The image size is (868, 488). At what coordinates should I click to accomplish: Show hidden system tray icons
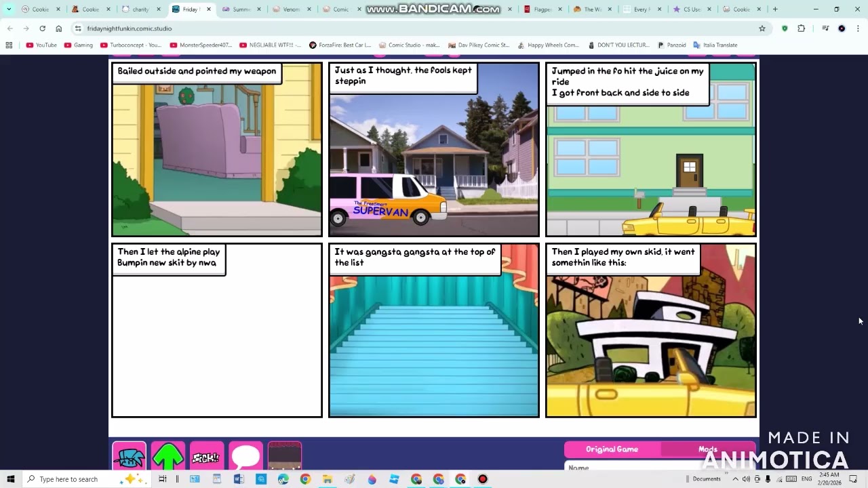pos(735,479)
